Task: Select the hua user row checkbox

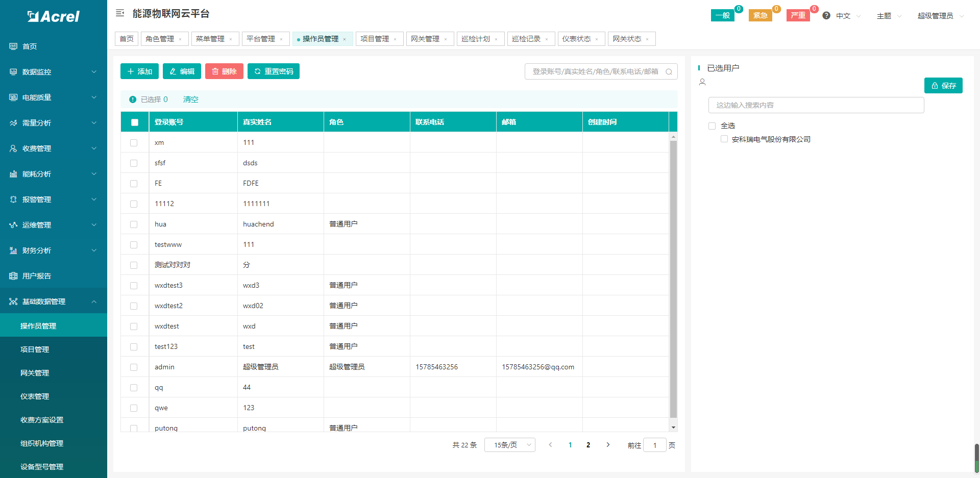Action: point(134,224)
